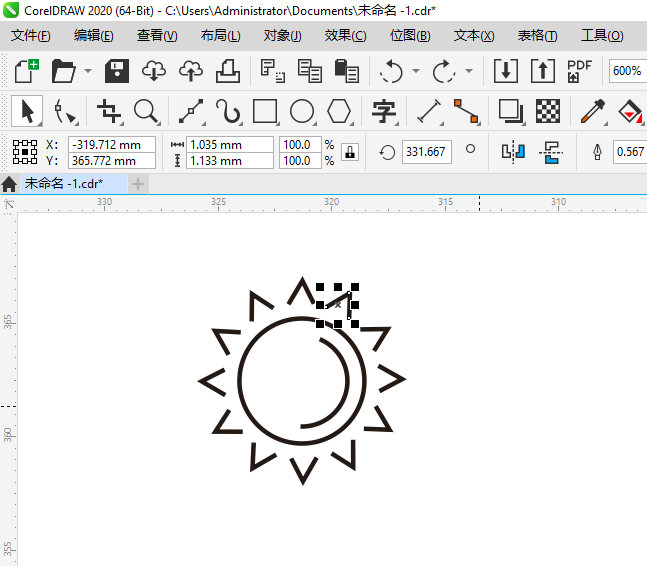Select the Text tool (字)

(384, 111)
